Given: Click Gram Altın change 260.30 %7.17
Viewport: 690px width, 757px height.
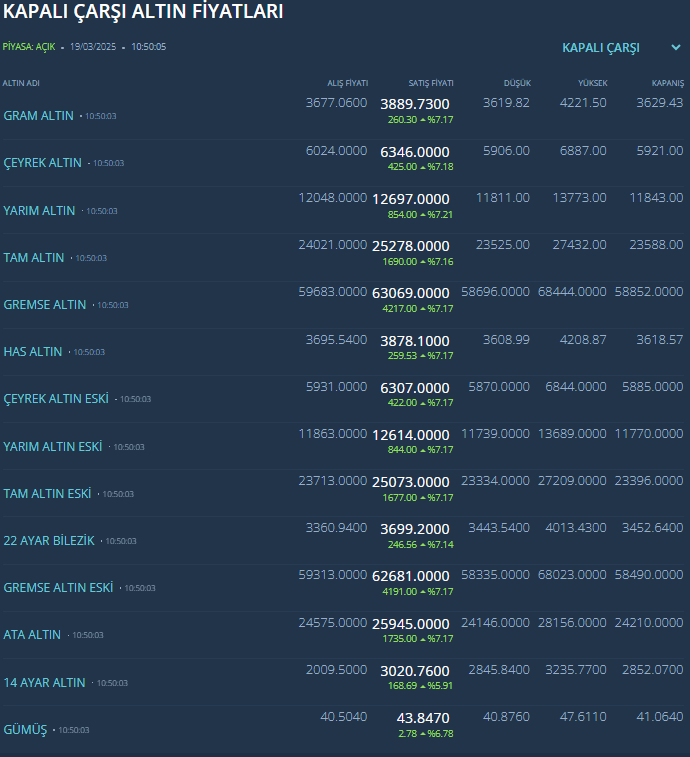Looking at the screenshot, I should point(421,120).
